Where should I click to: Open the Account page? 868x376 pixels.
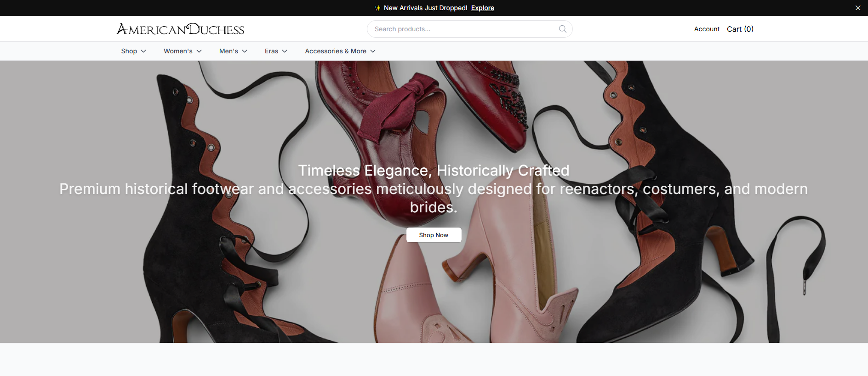click(707, 29)
